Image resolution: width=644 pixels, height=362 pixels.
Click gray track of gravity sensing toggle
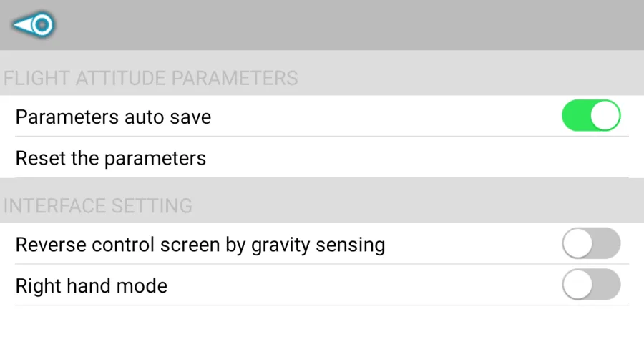point(607,243)
